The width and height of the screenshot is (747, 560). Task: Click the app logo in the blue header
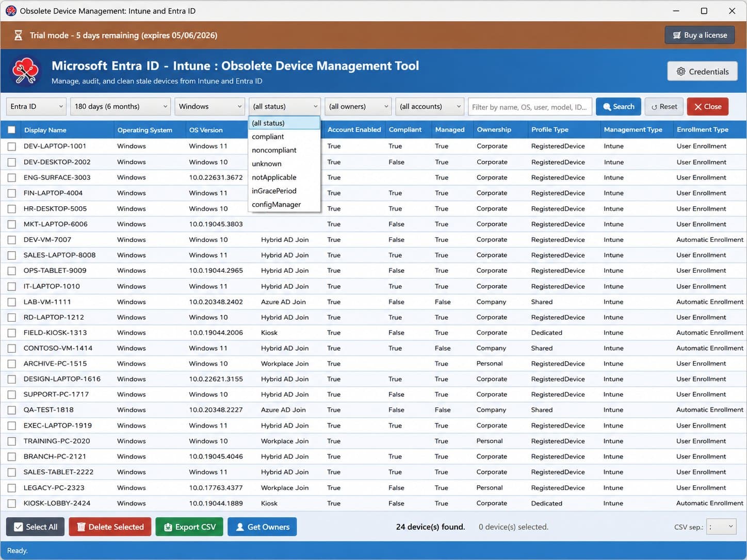click(x=25, y=72)
